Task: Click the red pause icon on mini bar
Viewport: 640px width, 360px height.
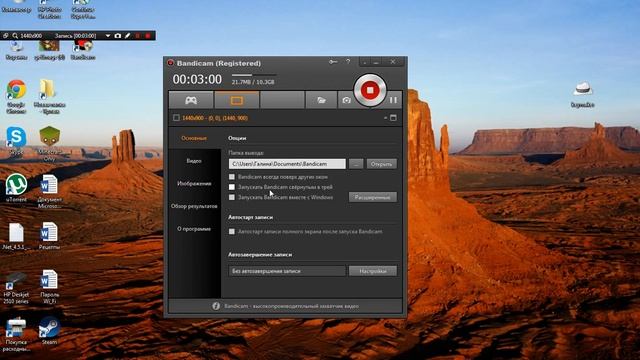Action: 138,36
